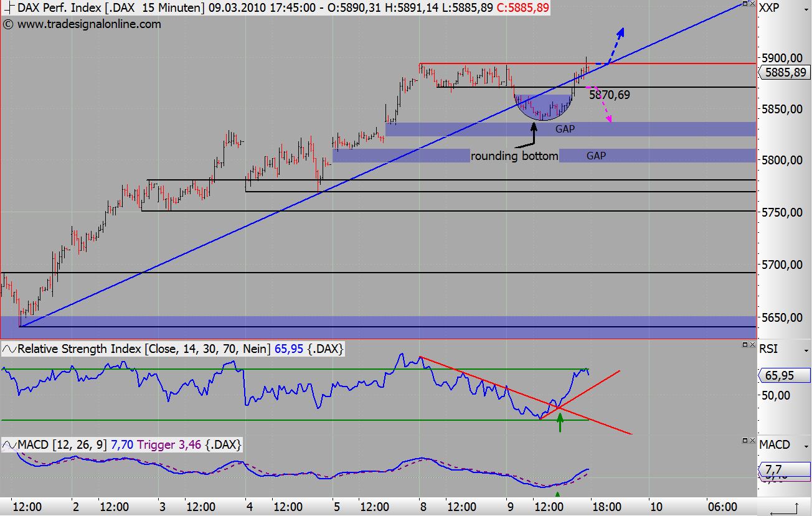Close the main DAX price chart panel

[752, 4]
